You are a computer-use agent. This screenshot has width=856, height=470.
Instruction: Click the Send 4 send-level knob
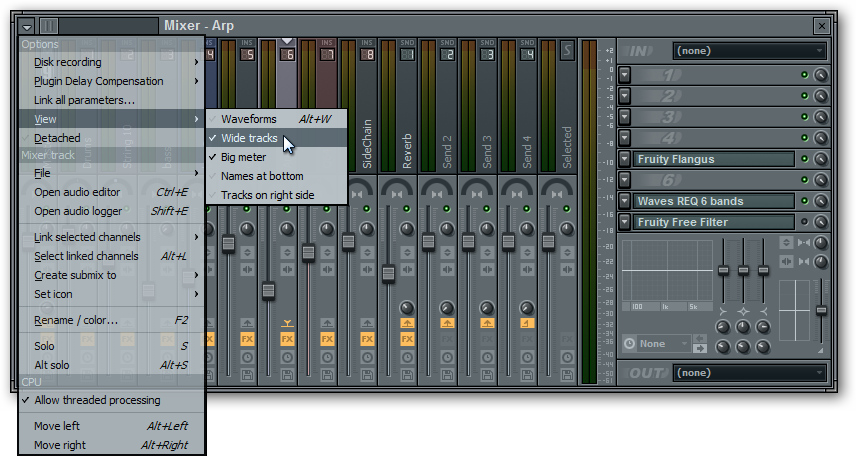click(527, 308)
